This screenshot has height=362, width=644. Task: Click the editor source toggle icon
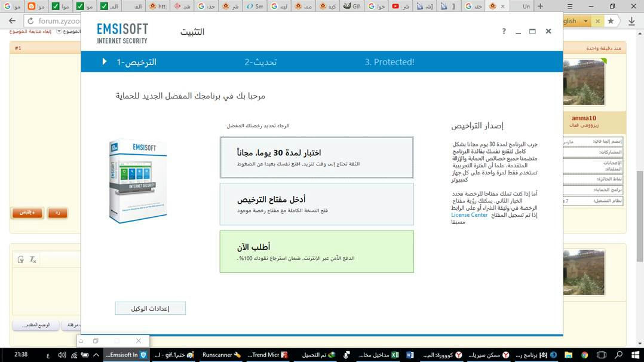pyautogui.click(x=20, y=259)
